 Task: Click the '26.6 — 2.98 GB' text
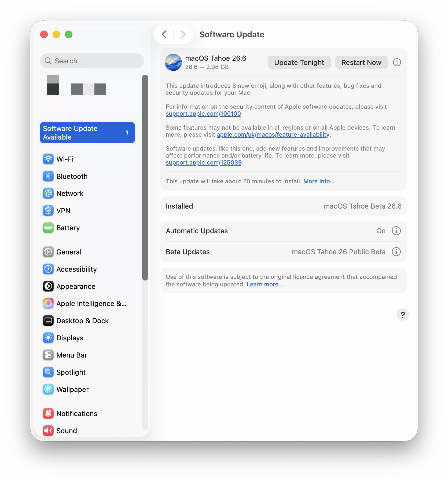point(207,67)
